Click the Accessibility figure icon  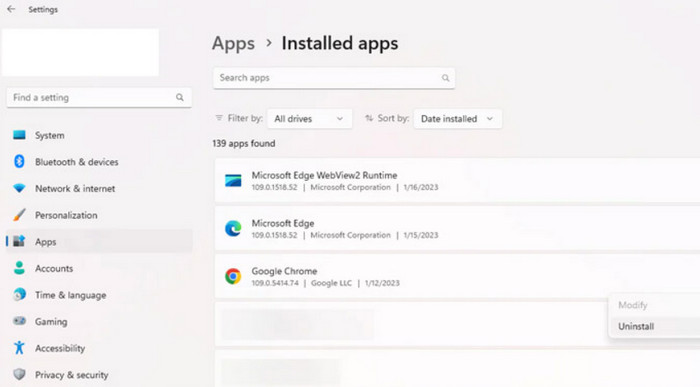pyautogui.click(x=19, y=347)
